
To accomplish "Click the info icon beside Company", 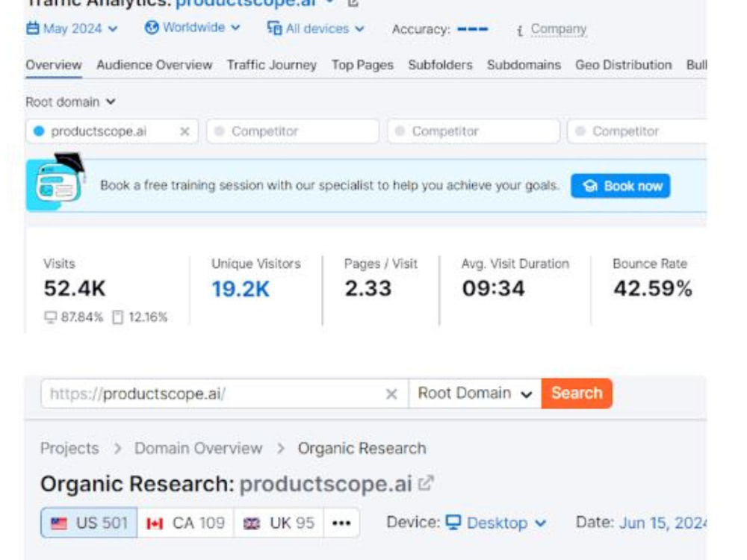I will tap(520, 31).
